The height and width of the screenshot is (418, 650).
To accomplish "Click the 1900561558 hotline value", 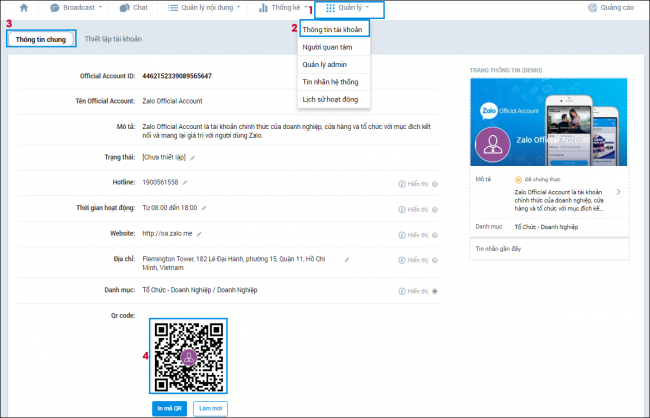I will click(160, 182).
